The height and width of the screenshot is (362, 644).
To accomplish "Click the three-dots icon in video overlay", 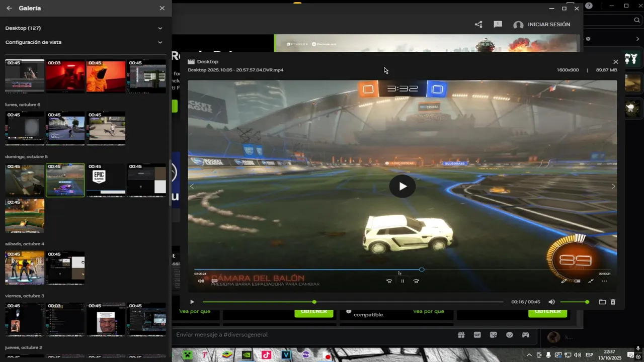I will pos(604,281).
